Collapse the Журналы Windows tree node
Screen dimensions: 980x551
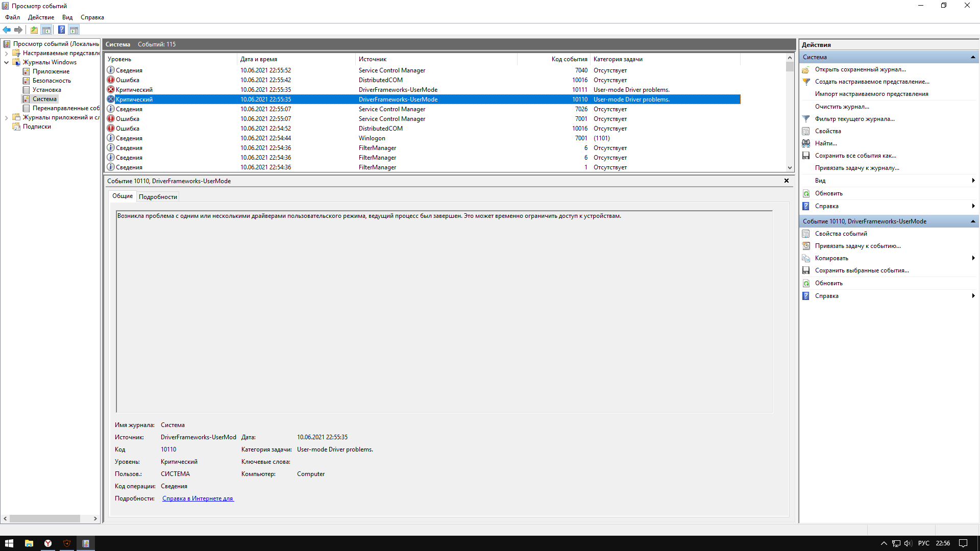click(x=6, y=62)
